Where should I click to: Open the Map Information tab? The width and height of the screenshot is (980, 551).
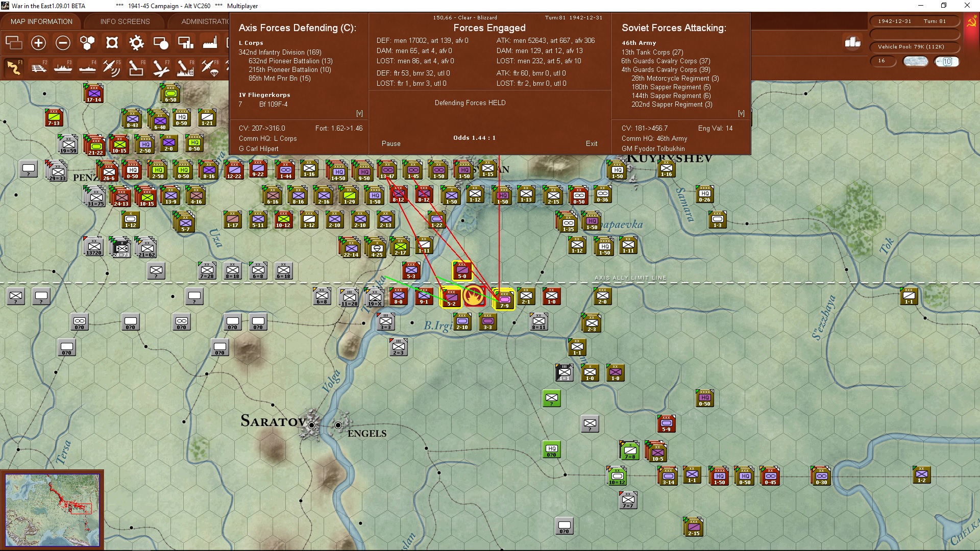[x=41, y=21]
